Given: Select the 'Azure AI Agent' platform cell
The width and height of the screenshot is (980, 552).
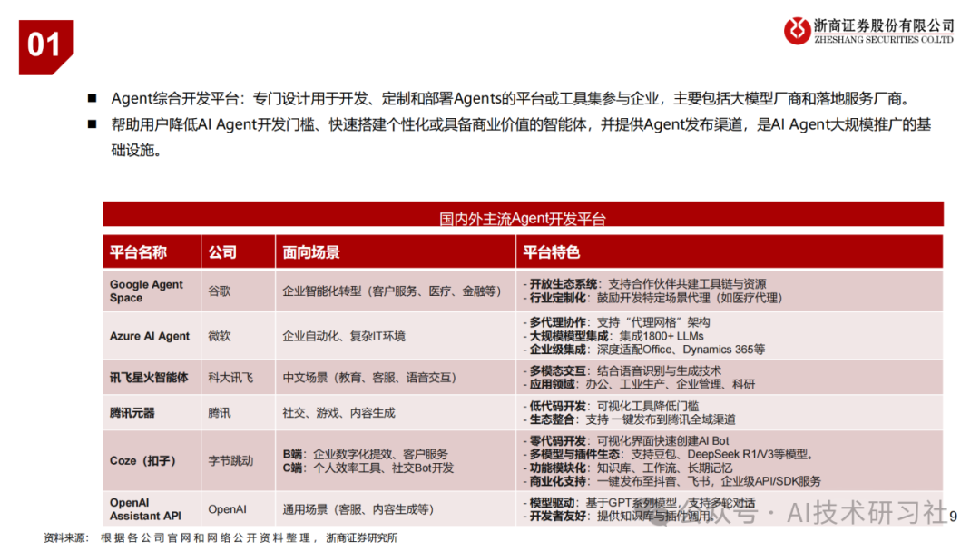Looking at the screenshot, I should (x=150, y=336).
